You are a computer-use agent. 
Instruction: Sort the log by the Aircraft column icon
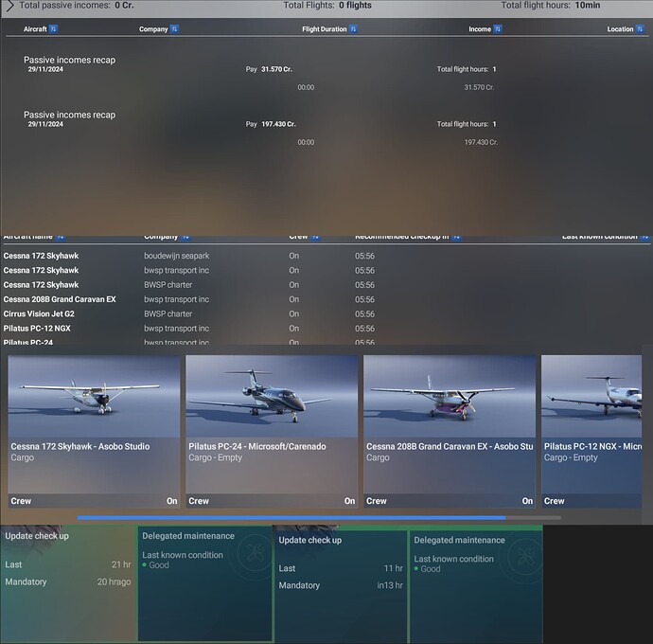point(53,28)
